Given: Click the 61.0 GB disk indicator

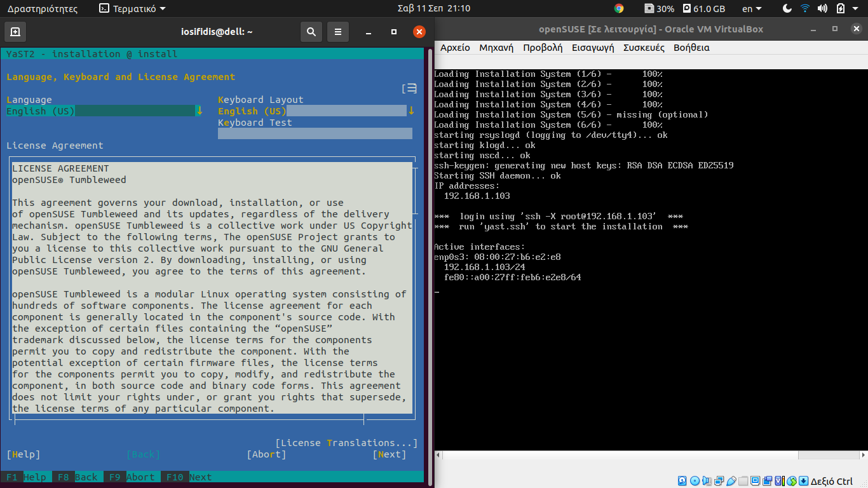Looking at the screenshot, I should [704, 8].
